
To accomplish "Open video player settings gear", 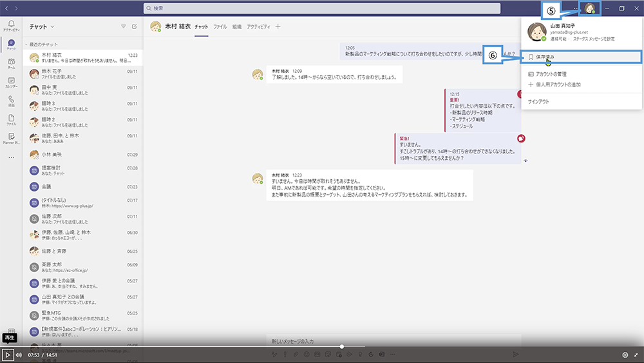I will pyautogui.click(x=625, y=355).
